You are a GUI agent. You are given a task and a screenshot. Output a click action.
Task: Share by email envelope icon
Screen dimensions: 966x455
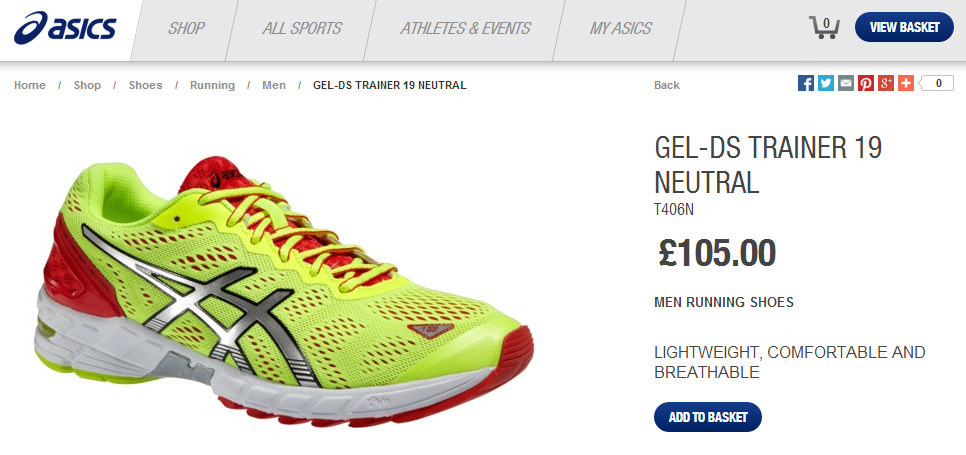click(846, 83)
